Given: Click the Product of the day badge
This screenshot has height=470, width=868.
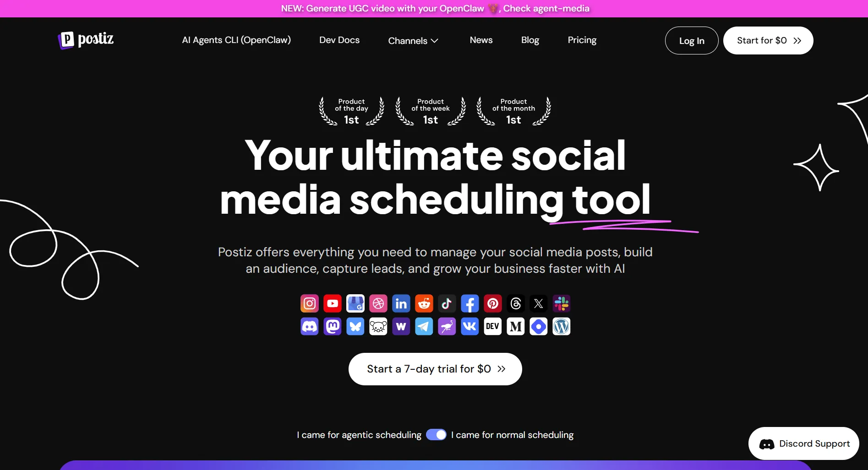Looking at the screenshot, I should coord(351,111).
